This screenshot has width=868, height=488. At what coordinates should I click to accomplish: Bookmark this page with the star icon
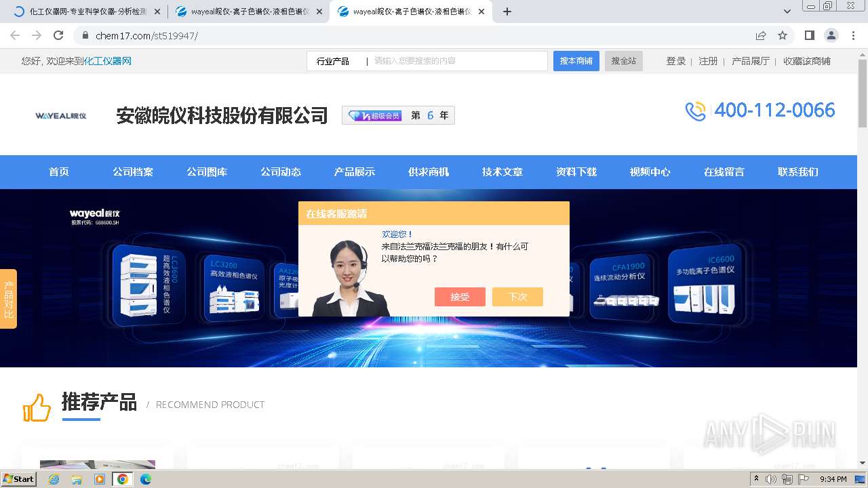coord(783,35)
